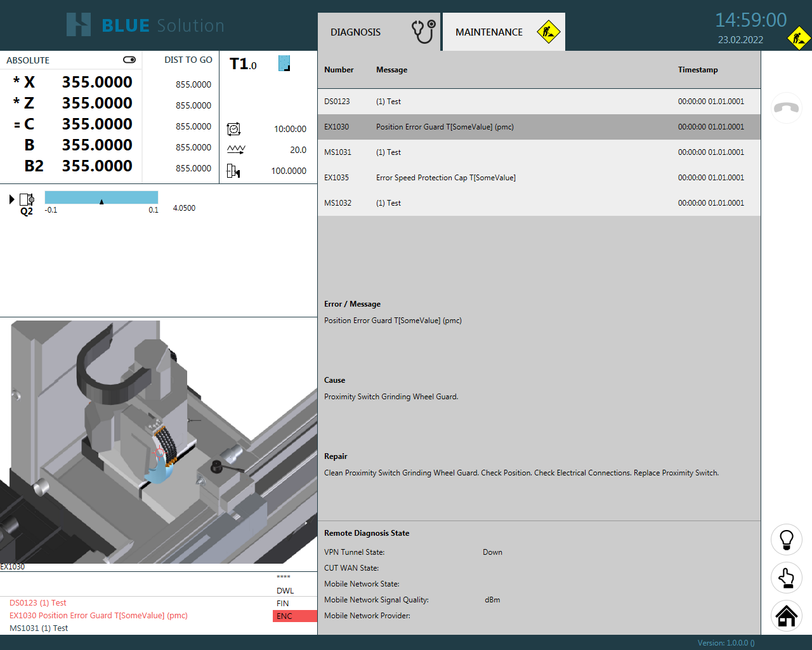
Task: Expand the Q2 gauge row arrow
Action: click(11, 199)
